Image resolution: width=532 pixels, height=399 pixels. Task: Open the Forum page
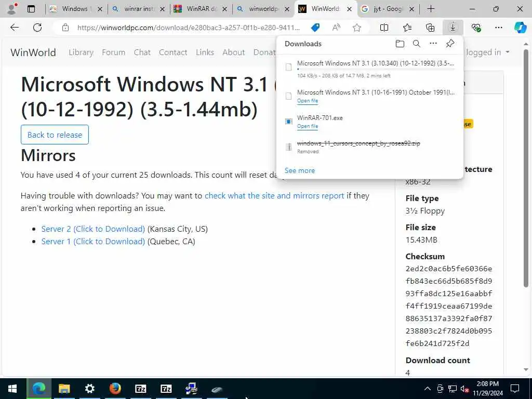pos(113,52)
